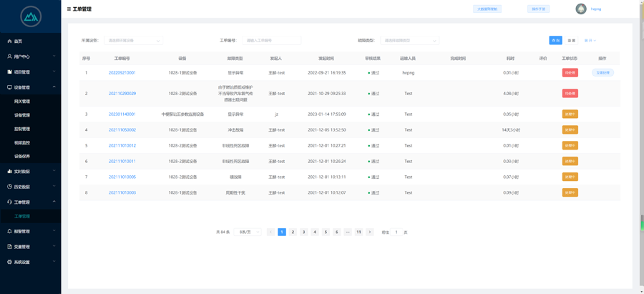
Task: Open the 故障类型 fault type dropdown
Action: (x=409, y=41)
